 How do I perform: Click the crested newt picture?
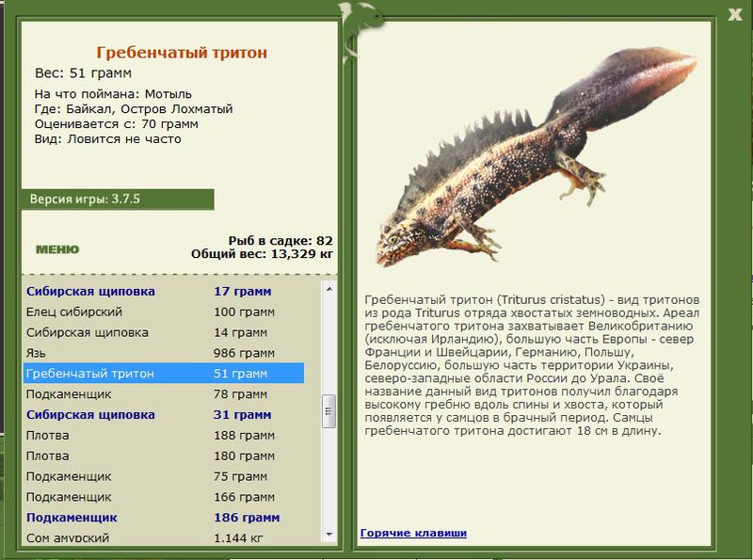[536, 156]
